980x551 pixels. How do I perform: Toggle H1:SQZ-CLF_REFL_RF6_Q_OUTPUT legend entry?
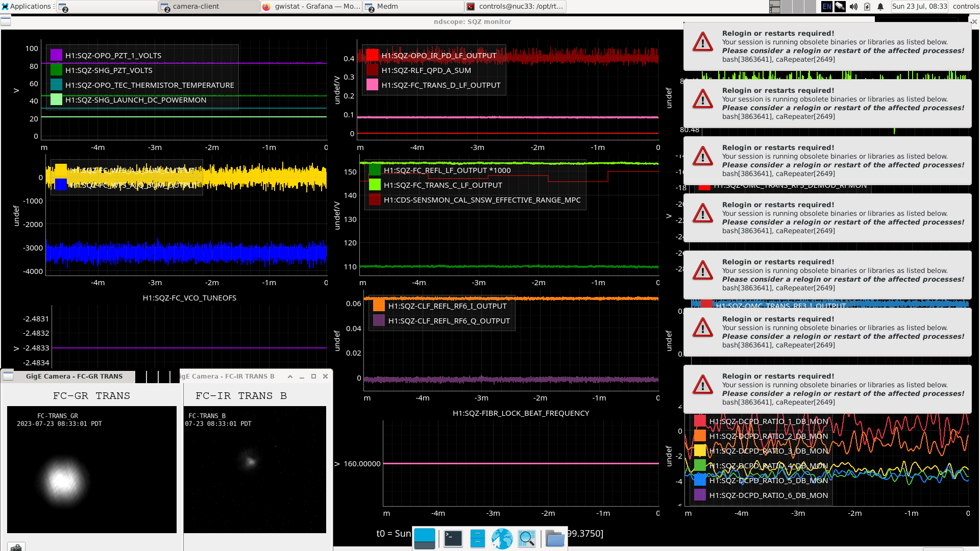tap(449, 321)
